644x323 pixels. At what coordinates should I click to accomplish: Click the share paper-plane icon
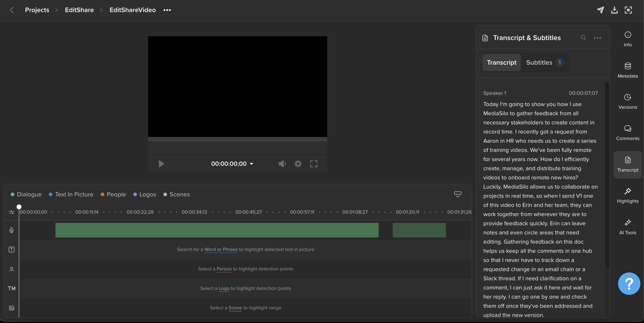tap(601, 10)
